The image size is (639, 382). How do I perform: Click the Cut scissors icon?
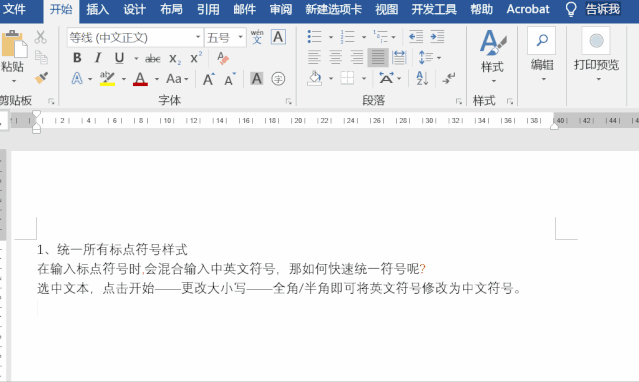40,37
